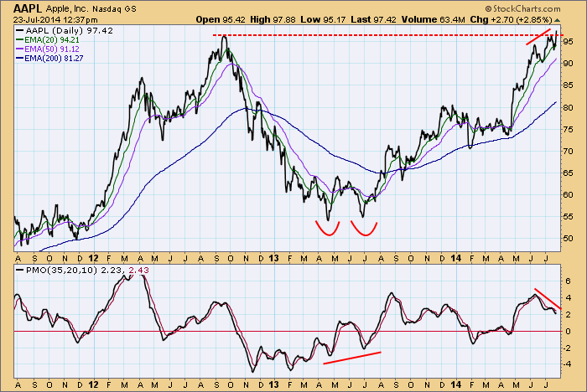587x392 pixels.
Task: Click the EMA(20) 94.21 legend entry
Action: click(48, 39)
